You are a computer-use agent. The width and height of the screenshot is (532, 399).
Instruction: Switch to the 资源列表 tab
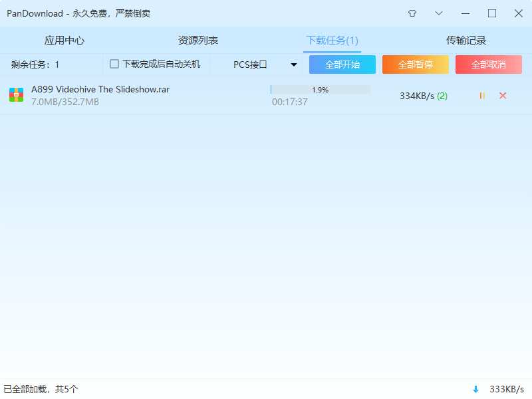tap(198, 41)
